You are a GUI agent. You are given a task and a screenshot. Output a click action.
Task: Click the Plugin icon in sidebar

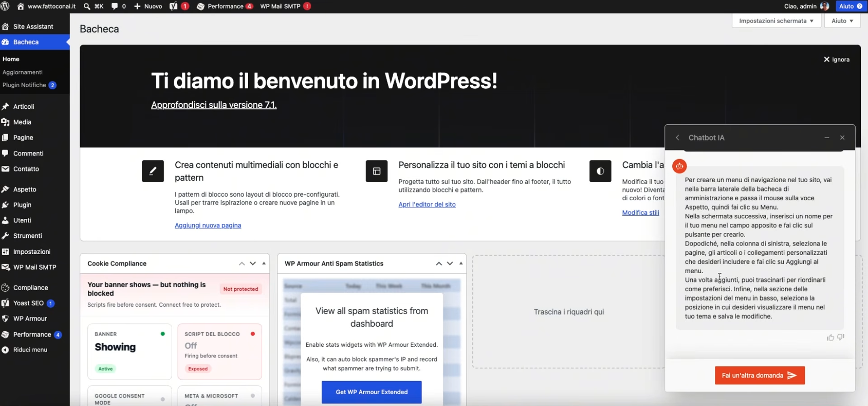(x=5, y=205)
